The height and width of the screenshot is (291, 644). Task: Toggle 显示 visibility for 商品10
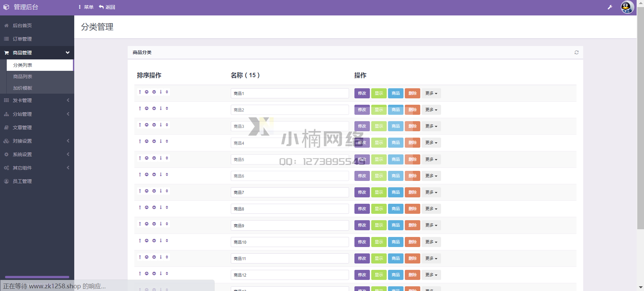[379, 242]
